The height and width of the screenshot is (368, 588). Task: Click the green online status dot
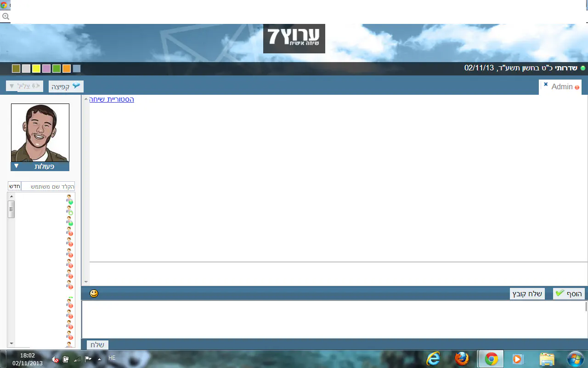point(583,68)
